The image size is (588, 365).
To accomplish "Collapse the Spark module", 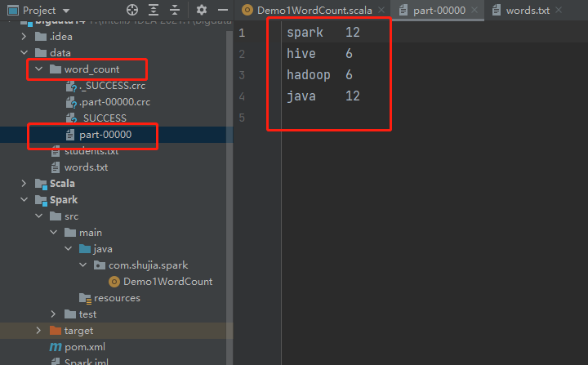I will click(x=24, y=199).
